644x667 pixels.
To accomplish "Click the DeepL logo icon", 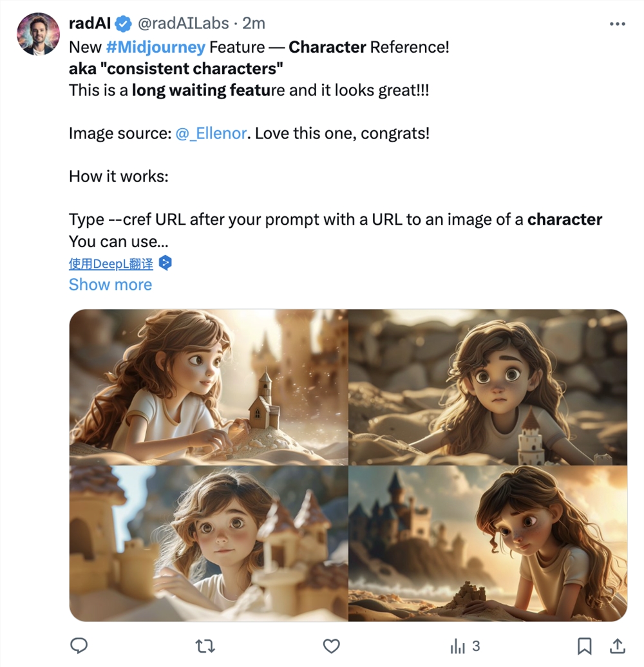I will 166,263.
